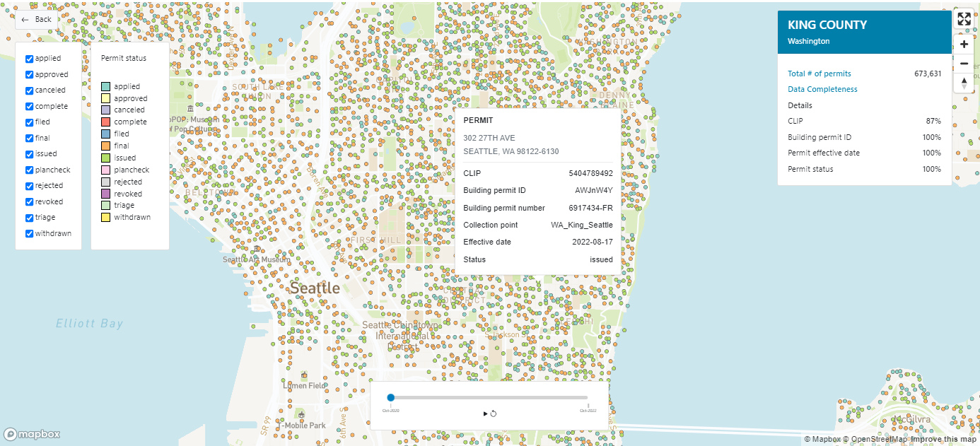Click the final status orange swatch
This screenshot has height=446, width=980.
pos(105,146)
